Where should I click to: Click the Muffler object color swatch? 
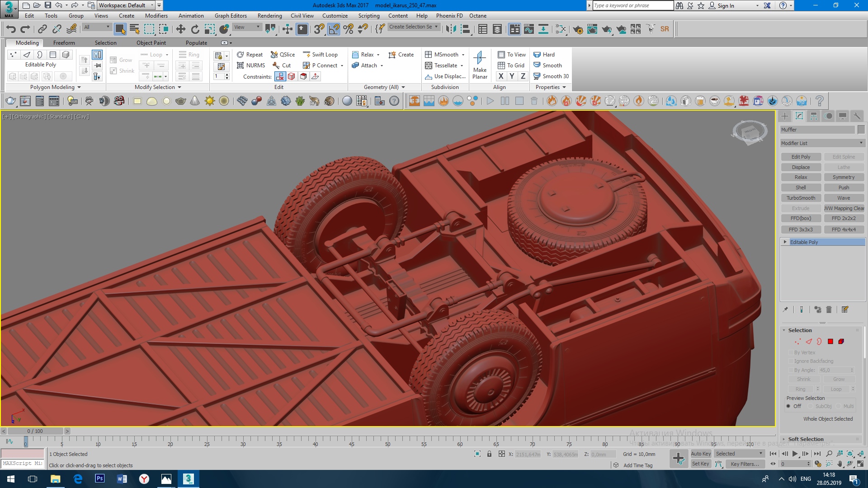(x=861, y=130)
